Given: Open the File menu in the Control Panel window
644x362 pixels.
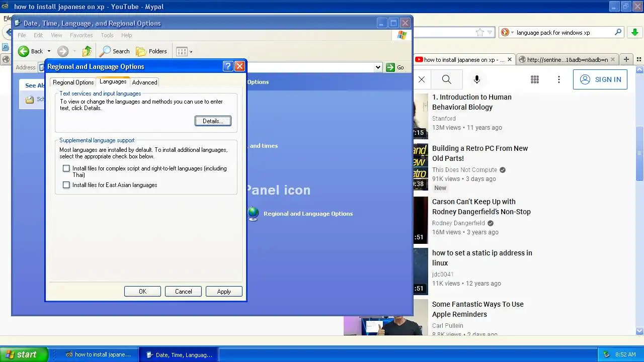Looking at the screenshot, I should click(22, 35).
